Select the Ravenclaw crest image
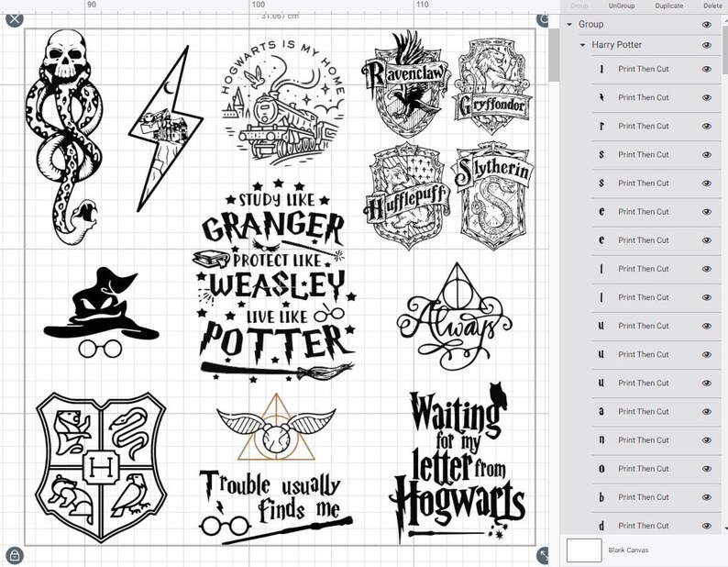Screen dimensions: 728x567 [x=406, y=83]
